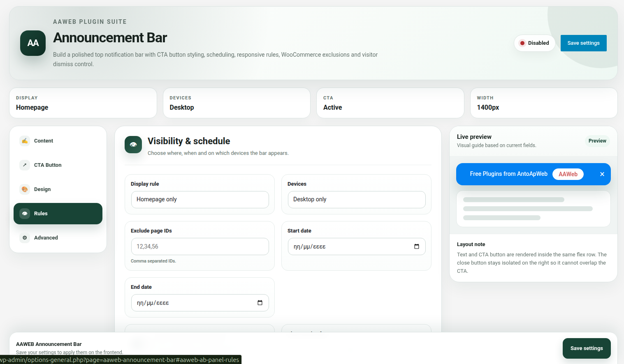Open the Devices dropdown

pyautogui.click(x=357, y=200)
